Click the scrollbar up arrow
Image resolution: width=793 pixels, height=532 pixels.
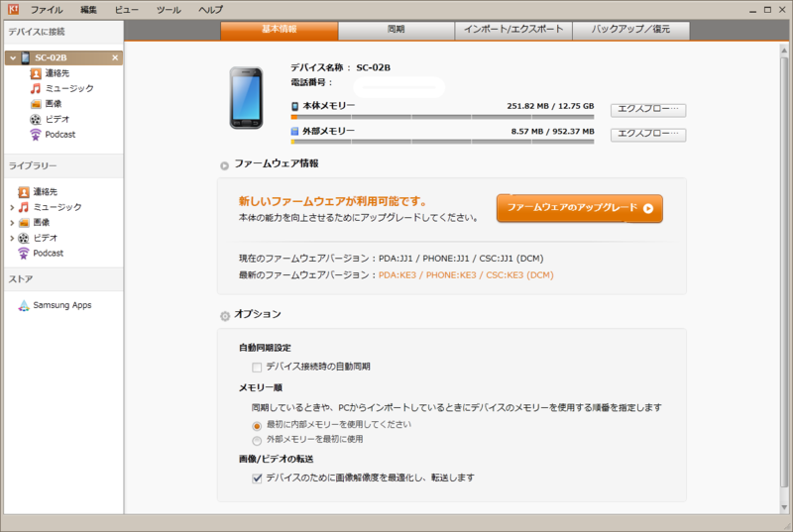click(784, 50)
